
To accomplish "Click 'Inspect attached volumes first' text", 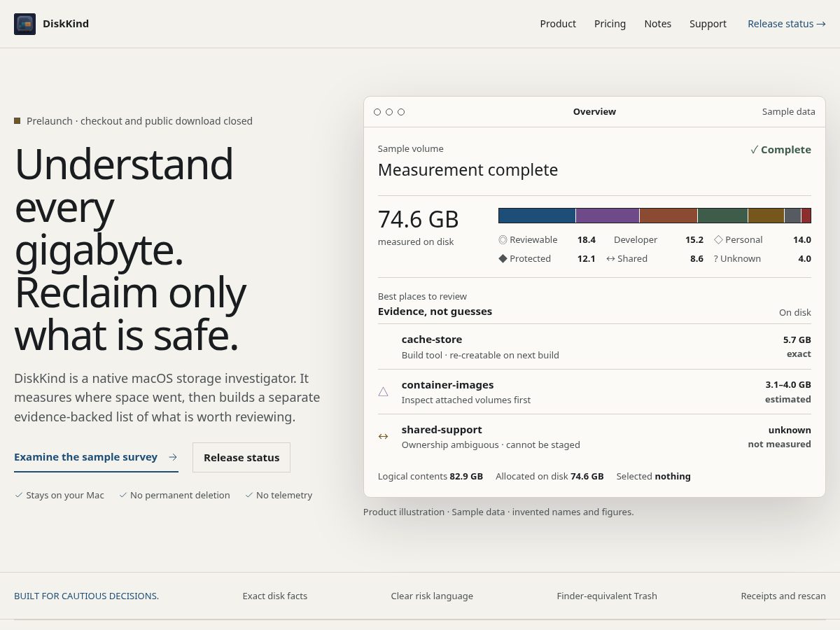I will tap(466, 400).
